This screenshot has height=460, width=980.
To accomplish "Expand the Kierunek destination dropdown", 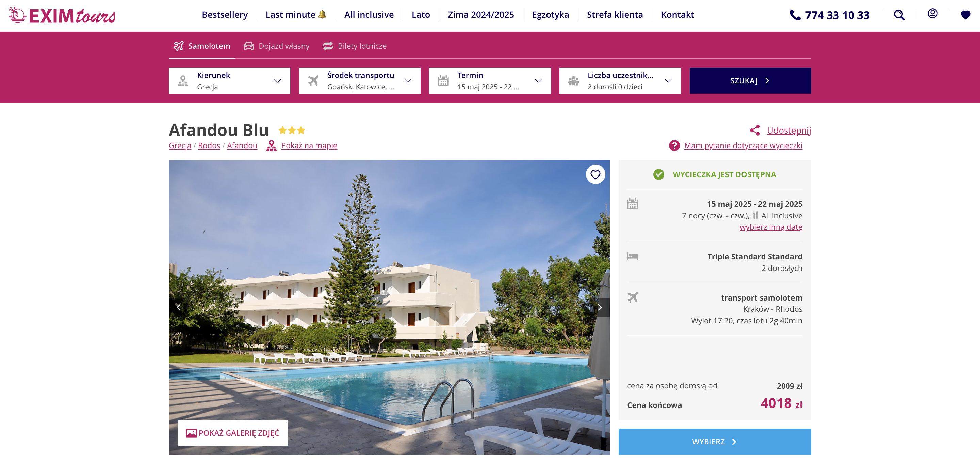I will tap(229, 81).
